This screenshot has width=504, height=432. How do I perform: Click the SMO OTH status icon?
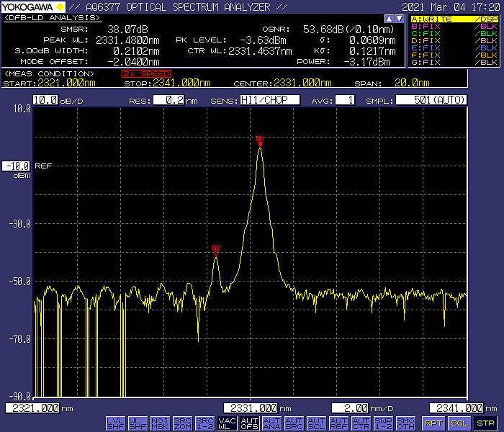[405, 423]
